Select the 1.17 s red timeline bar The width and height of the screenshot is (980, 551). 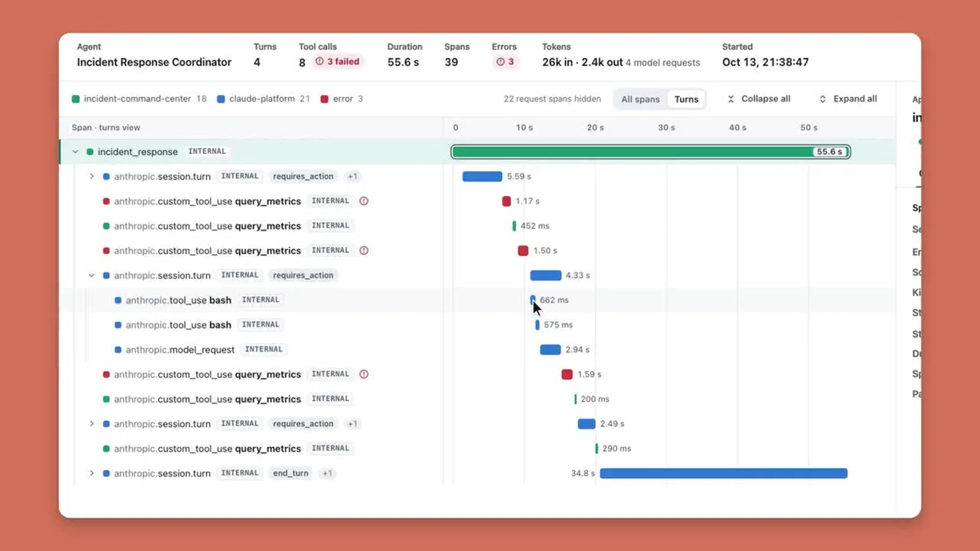click(x=507, y=201)
